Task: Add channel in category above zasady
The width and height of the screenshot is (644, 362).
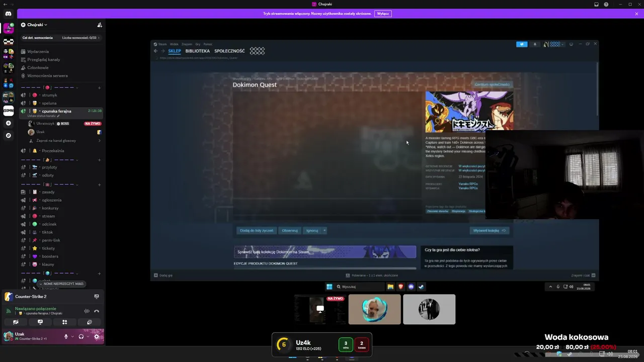Action: click(x=99, y=185)
